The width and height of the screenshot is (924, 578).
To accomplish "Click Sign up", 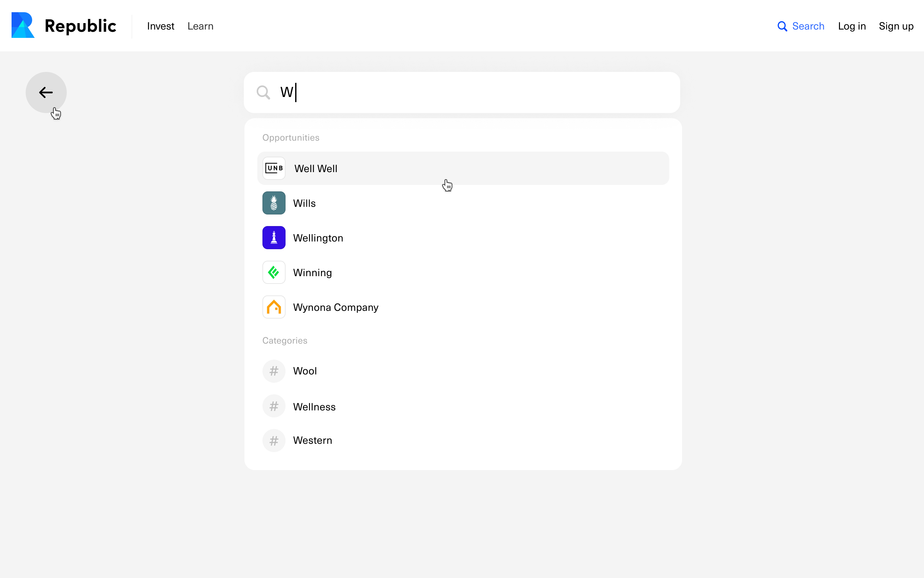I will pos(896,26).
